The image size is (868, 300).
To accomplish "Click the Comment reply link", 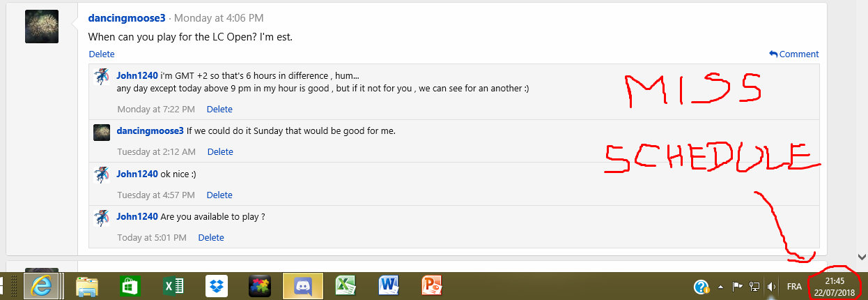I will tap(794, 54).
